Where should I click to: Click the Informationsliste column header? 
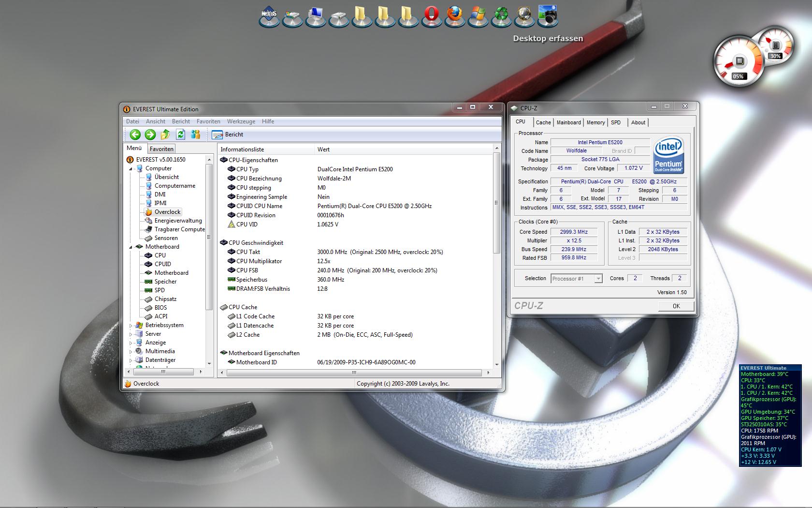(x=266, y=149)
